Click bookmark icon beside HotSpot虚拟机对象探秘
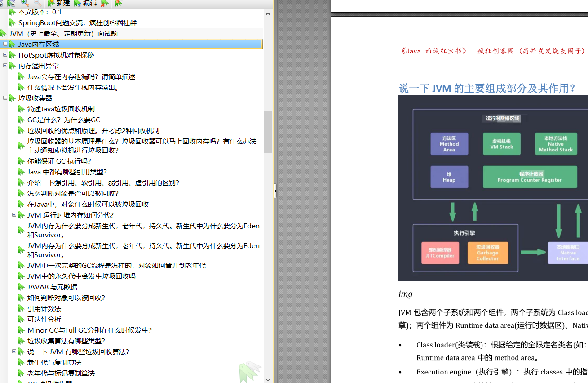 [x=12, y=55]
